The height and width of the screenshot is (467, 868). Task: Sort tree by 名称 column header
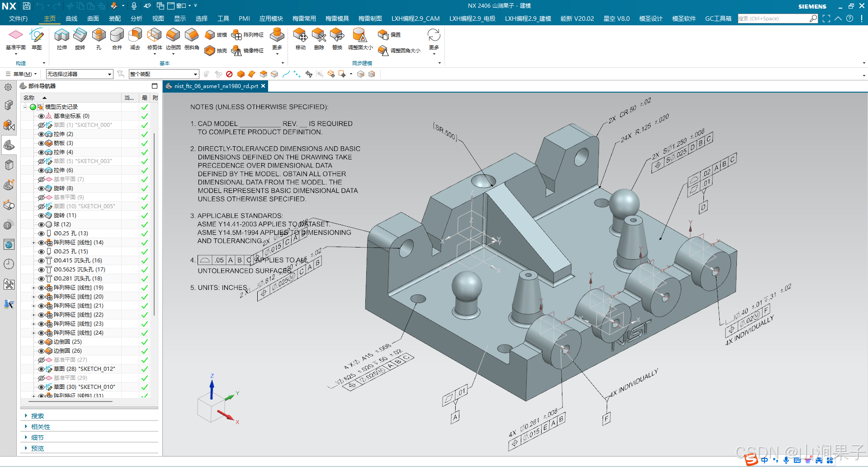point(29,98)
